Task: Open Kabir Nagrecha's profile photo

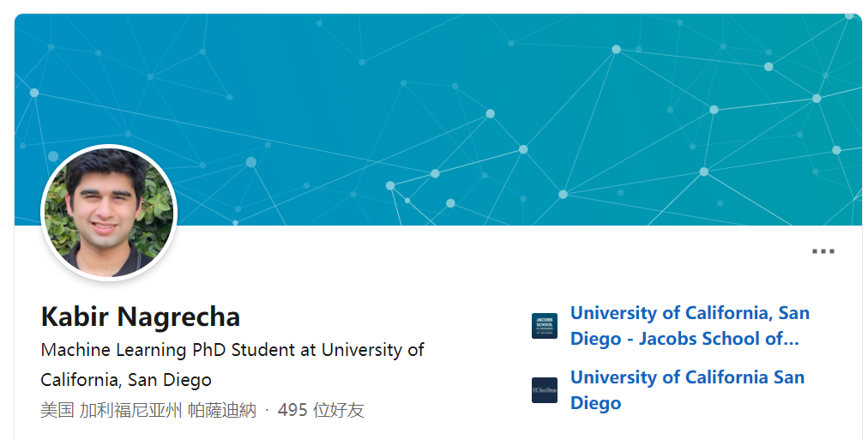Action: [109, 213]
